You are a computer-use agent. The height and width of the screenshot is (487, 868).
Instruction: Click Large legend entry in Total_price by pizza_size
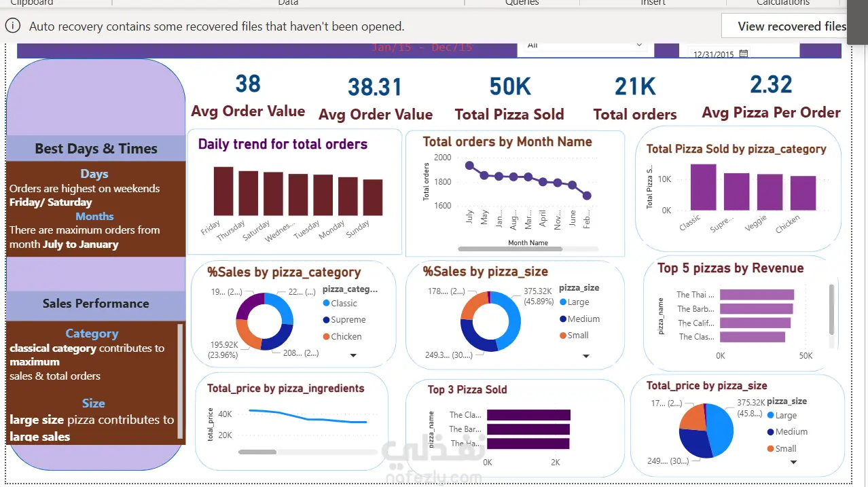pyautogui.click(x=782, y=416)
